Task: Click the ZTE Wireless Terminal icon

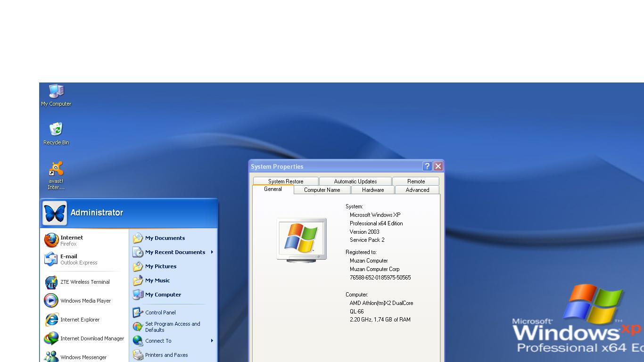Action: pyautogui.click(x=51, y=282)
